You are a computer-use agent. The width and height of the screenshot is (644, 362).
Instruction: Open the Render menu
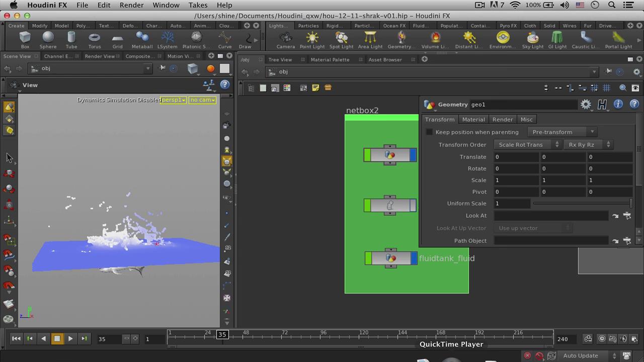[x=131, y=5]
